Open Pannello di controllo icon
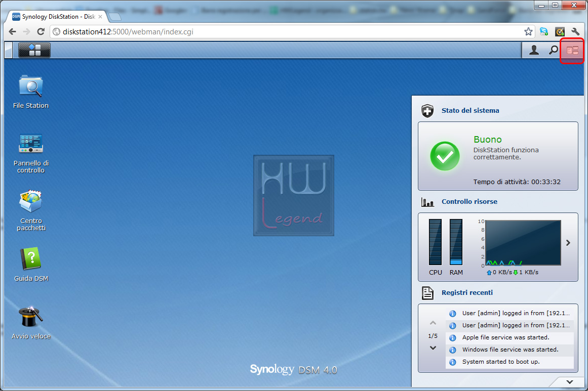This screenshot has height=391, width=588. click(31, 153)
